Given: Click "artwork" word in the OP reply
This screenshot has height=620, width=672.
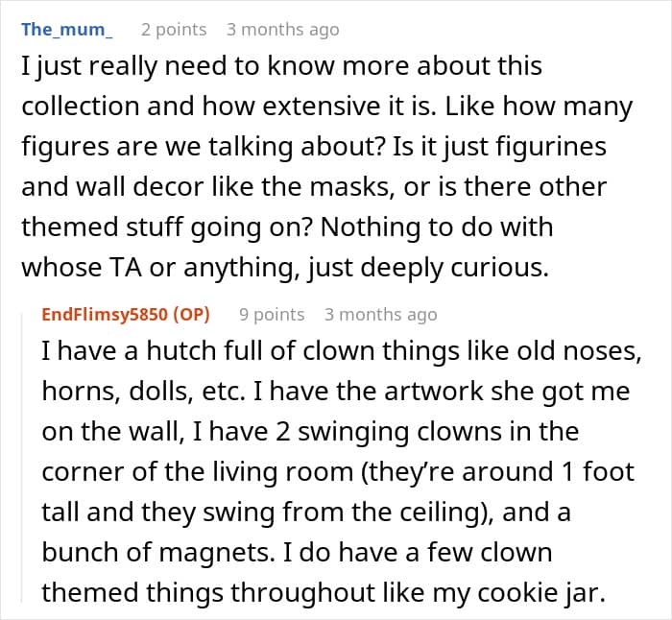Looking at the screenshot, I should tap(434, 392).
